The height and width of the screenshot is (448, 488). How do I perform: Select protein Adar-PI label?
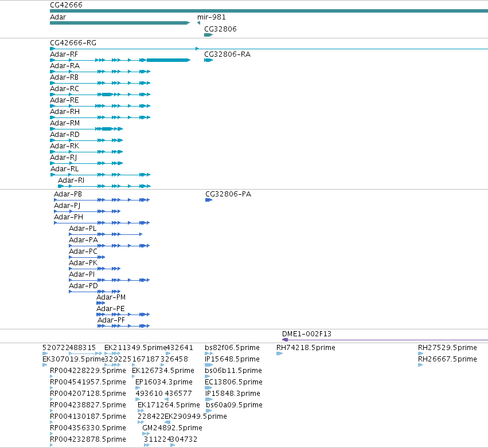point(81,274)
